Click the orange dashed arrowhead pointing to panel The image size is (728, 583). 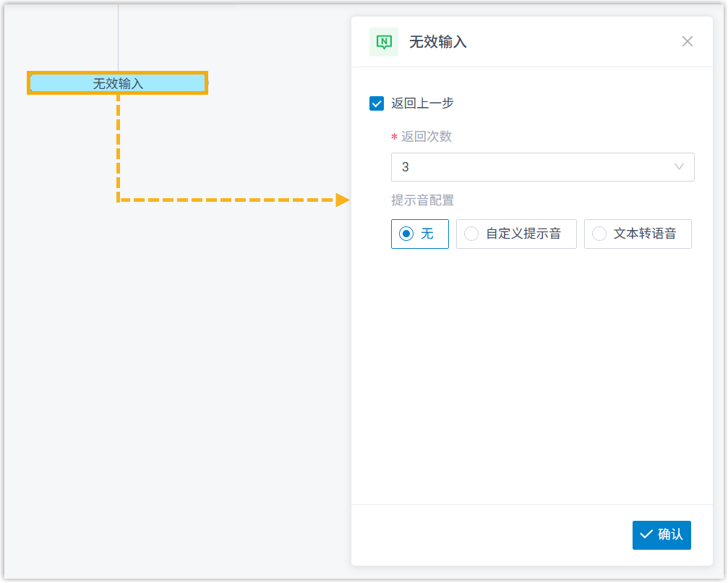(x=342, y=200)
